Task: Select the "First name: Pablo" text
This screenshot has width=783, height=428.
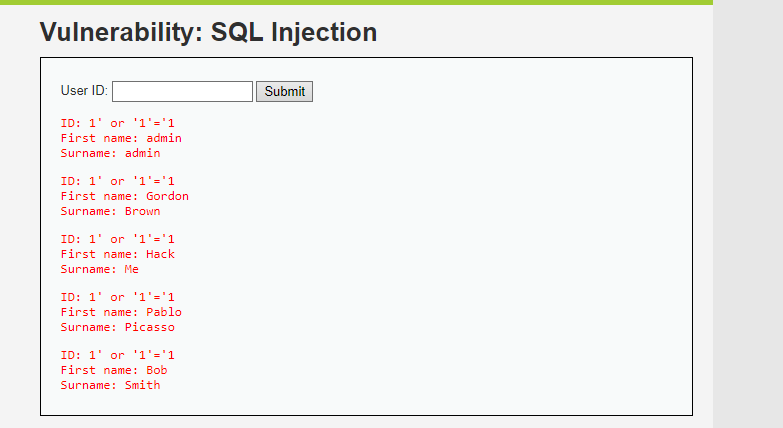Action: [x=121, y=312]
